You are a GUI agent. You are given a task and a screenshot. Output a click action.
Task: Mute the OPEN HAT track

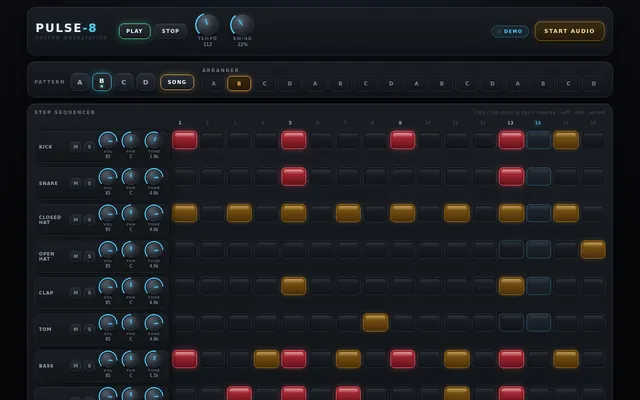coord(76,256)
